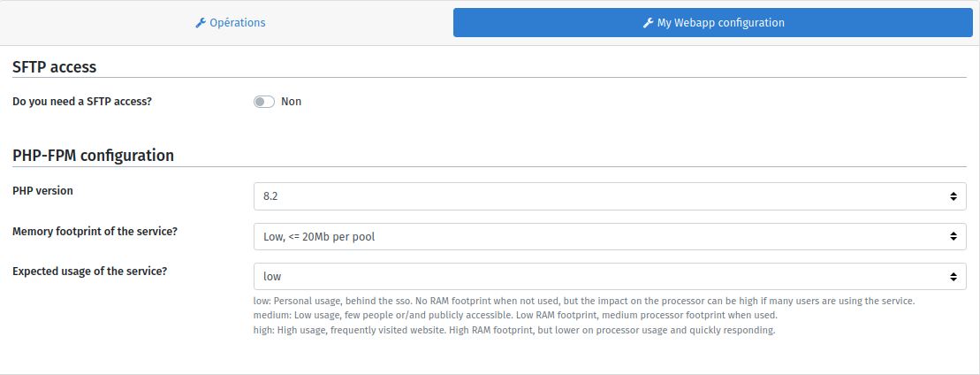This screenshot has width=980, height=375.
Task: Click the 'Non' label next to the SFTP toggle
Action: pyautogui.click(x=291, y=102)
